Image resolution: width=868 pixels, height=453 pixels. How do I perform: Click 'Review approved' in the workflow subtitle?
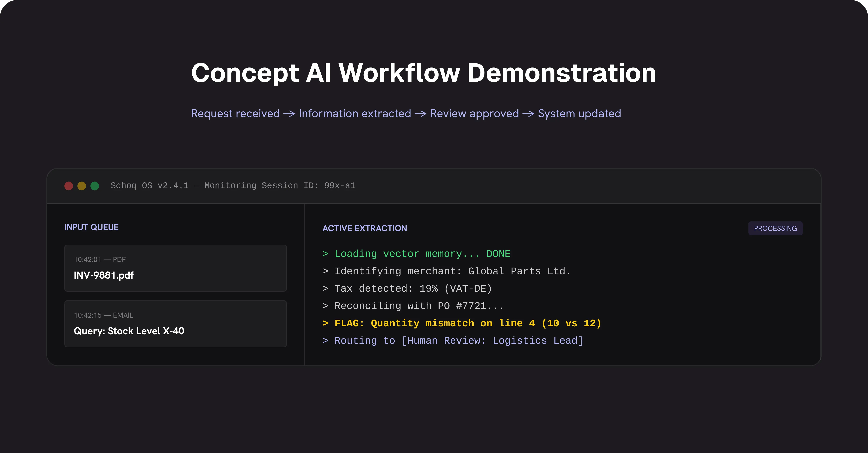pos(475,114)
